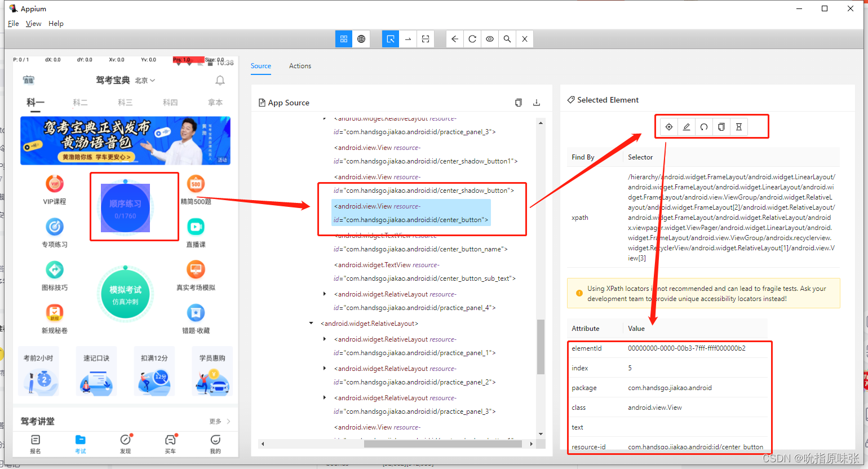Viewport: 868px width, 469px height.
Task: Send keys using the pencil icon
Action: pos(687,127)
